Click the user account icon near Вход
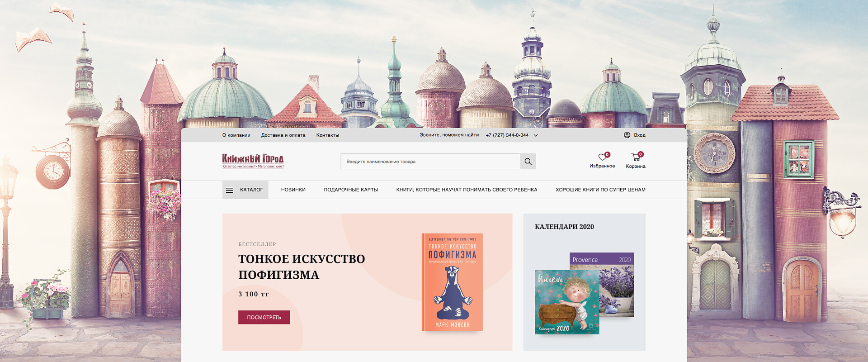 coord(627,135)
